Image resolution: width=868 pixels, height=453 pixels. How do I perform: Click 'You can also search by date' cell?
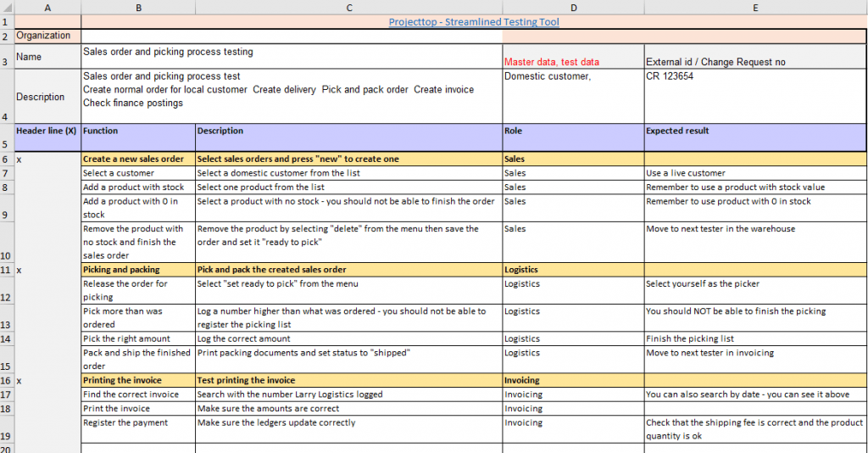coord(755,394)
